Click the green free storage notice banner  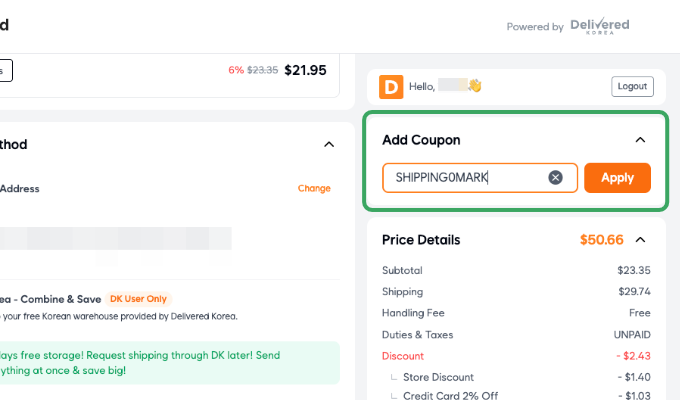(170, 363)
